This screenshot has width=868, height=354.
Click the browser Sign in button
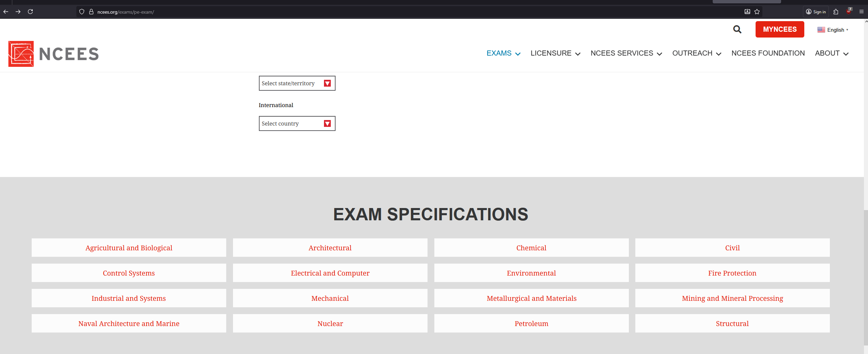(816, 12)
